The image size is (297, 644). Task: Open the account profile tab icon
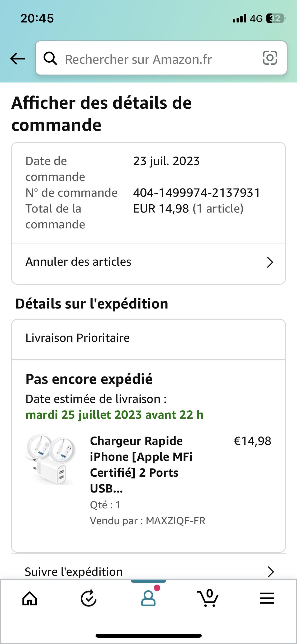148,598
